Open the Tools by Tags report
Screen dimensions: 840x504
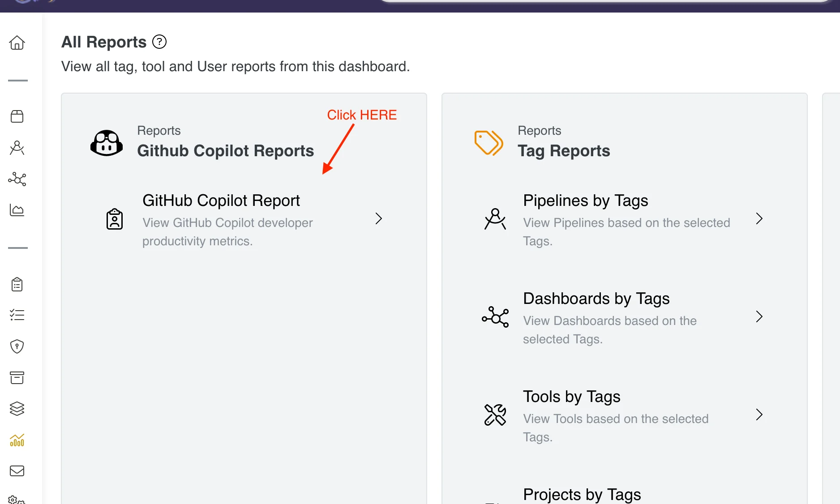point(572,397)
